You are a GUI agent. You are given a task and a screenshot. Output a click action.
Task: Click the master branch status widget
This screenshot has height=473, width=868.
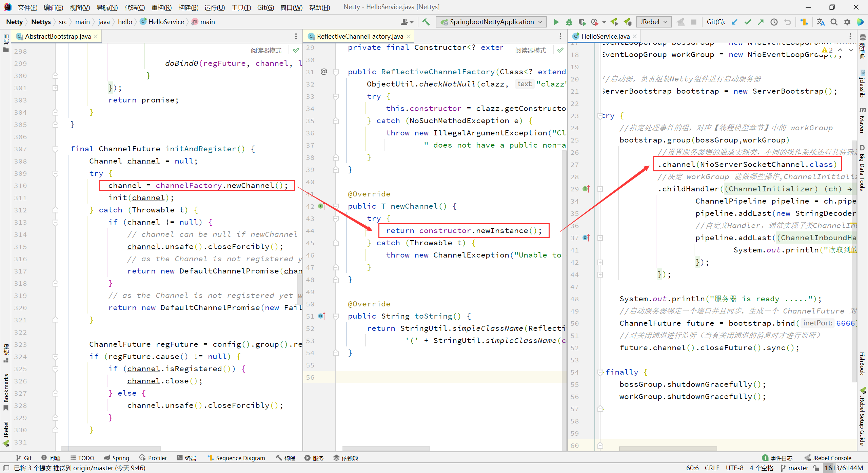click(794, 468)
